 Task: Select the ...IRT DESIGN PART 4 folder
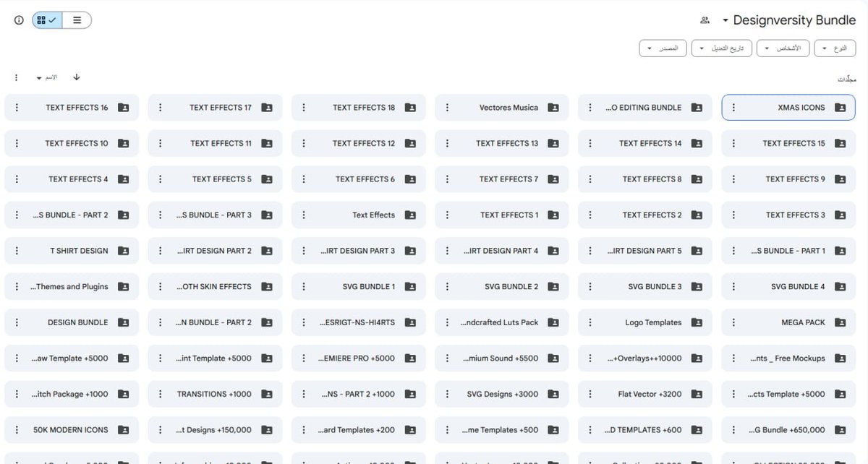pos(502,251)
